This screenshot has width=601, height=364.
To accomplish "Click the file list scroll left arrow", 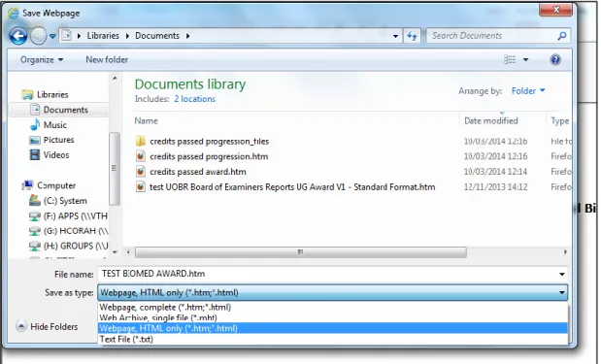I will 128,252.
